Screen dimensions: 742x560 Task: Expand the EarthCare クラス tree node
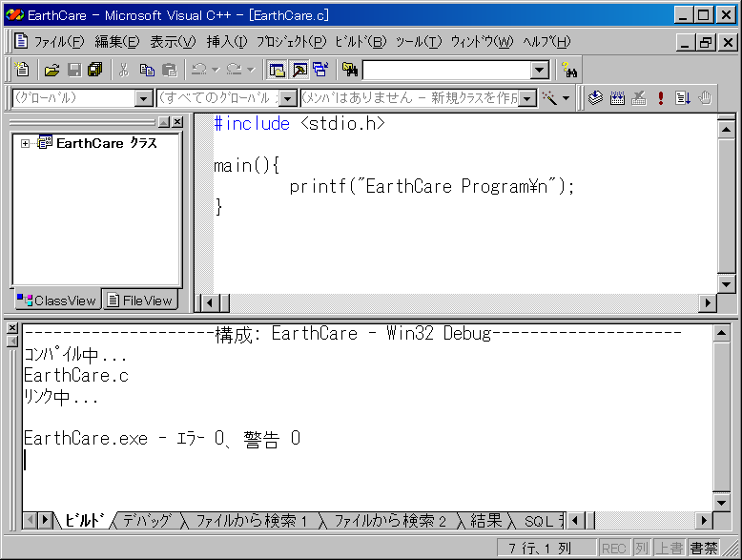pyautogui.click(x=25, y=143)
